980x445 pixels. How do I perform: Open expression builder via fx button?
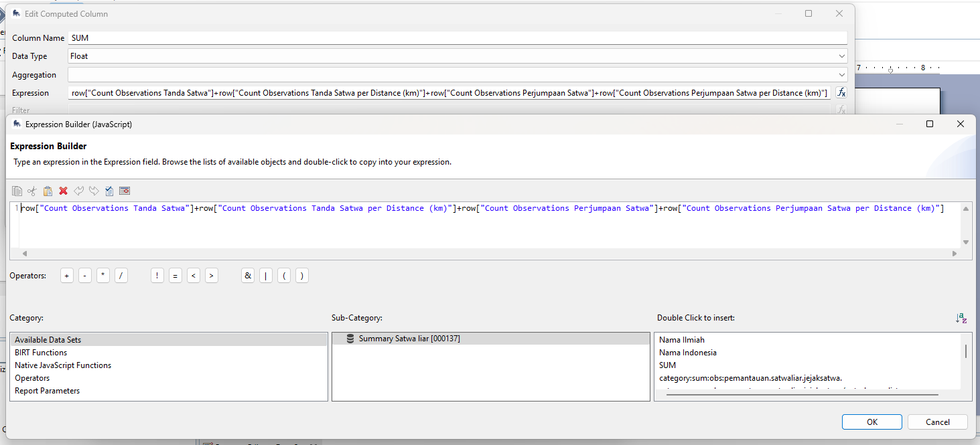point(841,93)
